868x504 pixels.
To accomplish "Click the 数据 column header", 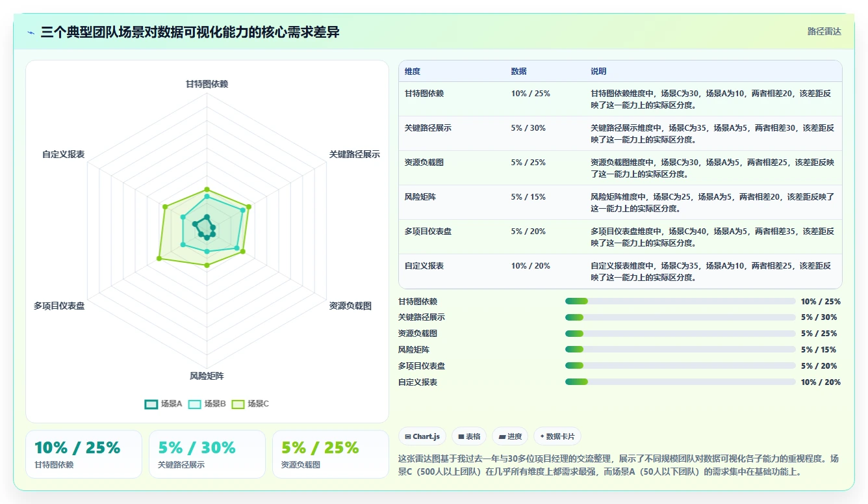I will 519,72.
